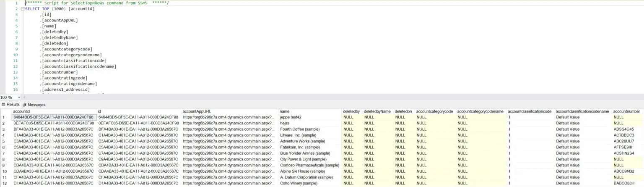The width and height of the screenshot is (644, 187).
Task: Select the ABSS4G45 account number cell
Action: (623, 129)
